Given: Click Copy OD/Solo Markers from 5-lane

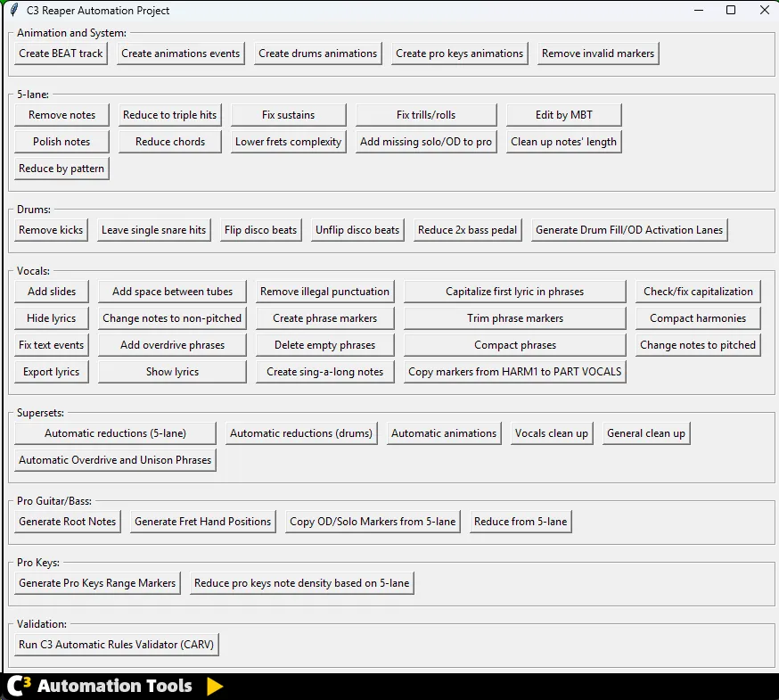Looking at the screenshot, I should coord(373,522).
